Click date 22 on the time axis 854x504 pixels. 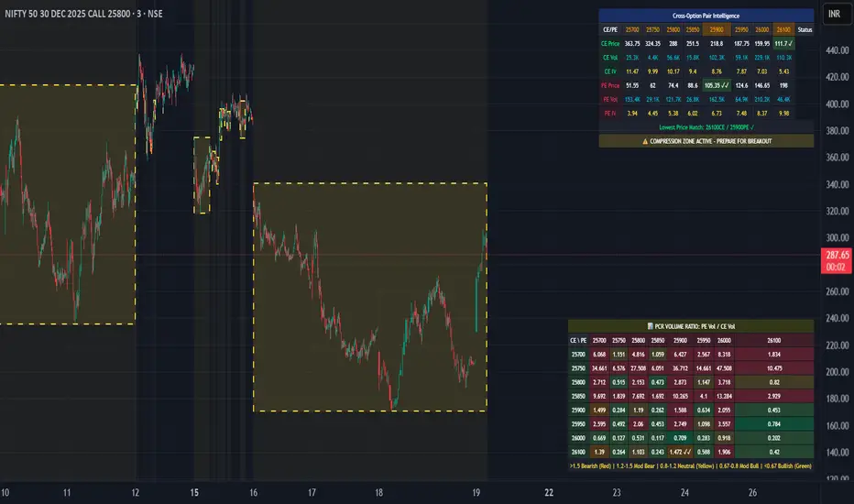click(x=549, y=493)
